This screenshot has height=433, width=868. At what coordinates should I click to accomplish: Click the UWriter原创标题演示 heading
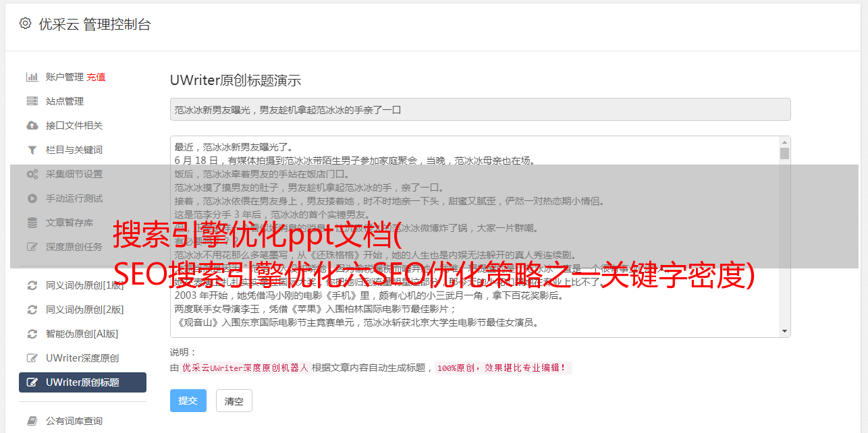(x=236, y=80)
